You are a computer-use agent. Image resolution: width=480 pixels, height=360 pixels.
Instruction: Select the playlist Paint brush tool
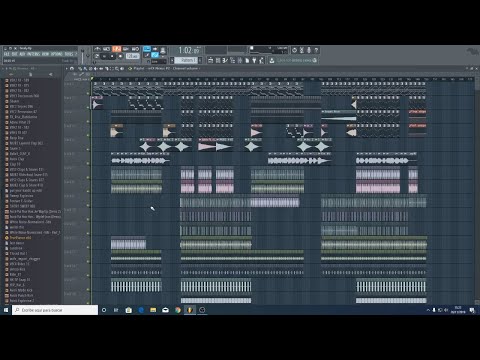85,69
